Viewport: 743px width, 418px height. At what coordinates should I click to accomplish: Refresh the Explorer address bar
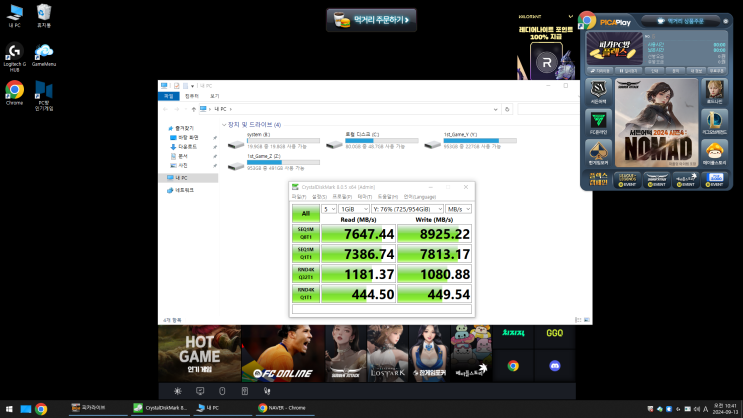(x=507, y=109)
